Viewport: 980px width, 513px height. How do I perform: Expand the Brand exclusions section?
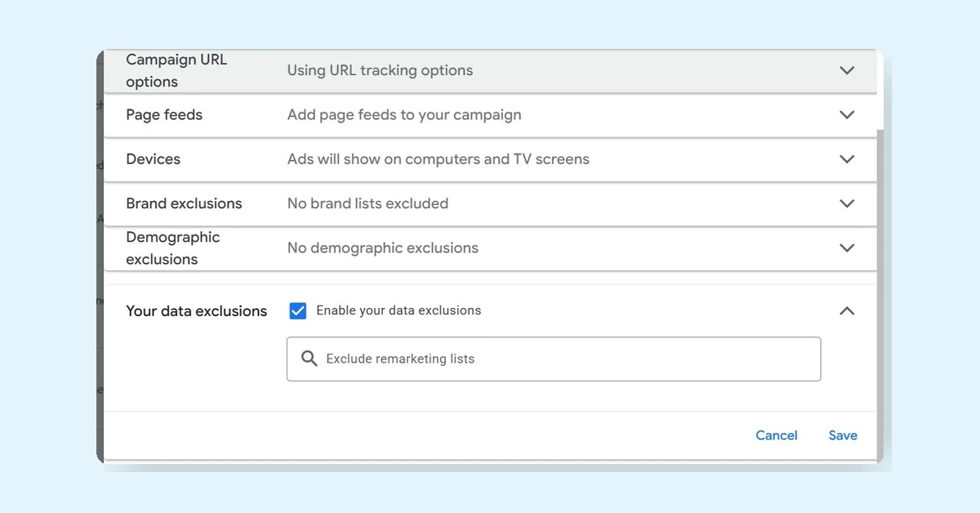click(847, 203)
